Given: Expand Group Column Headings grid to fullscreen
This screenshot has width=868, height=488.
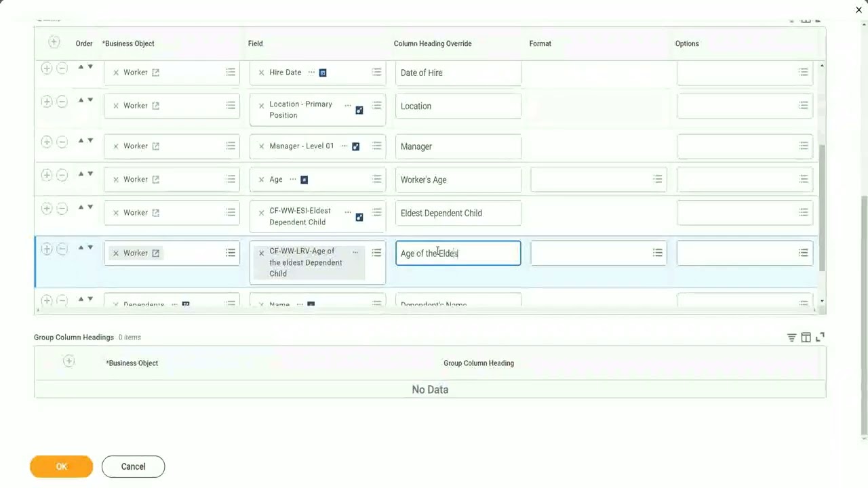Looking at the screenshot, I should pos(820,337).
